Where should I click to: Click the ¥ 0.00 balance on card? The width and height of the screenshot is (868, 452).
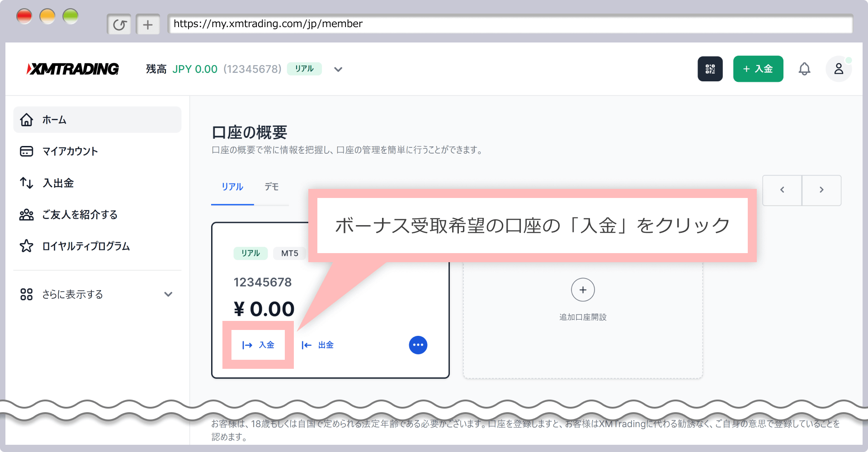click(x=264, y=309)
